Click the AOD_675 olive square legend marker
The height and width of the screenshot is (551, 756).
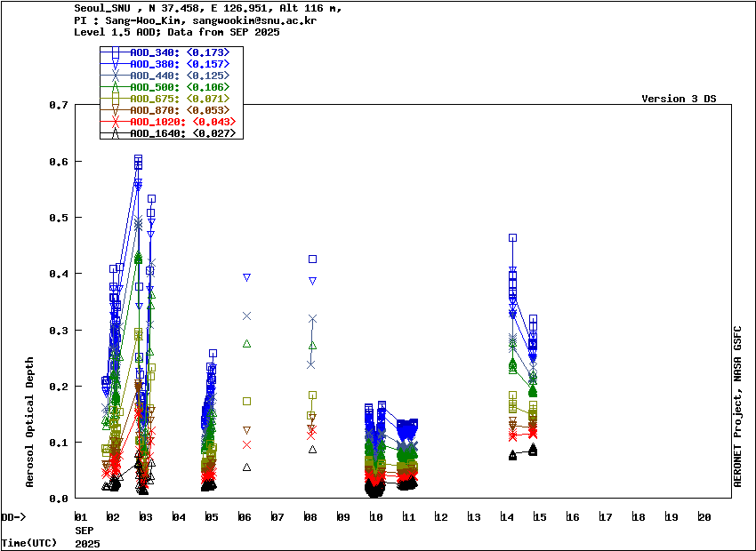[x=115, y=99]
